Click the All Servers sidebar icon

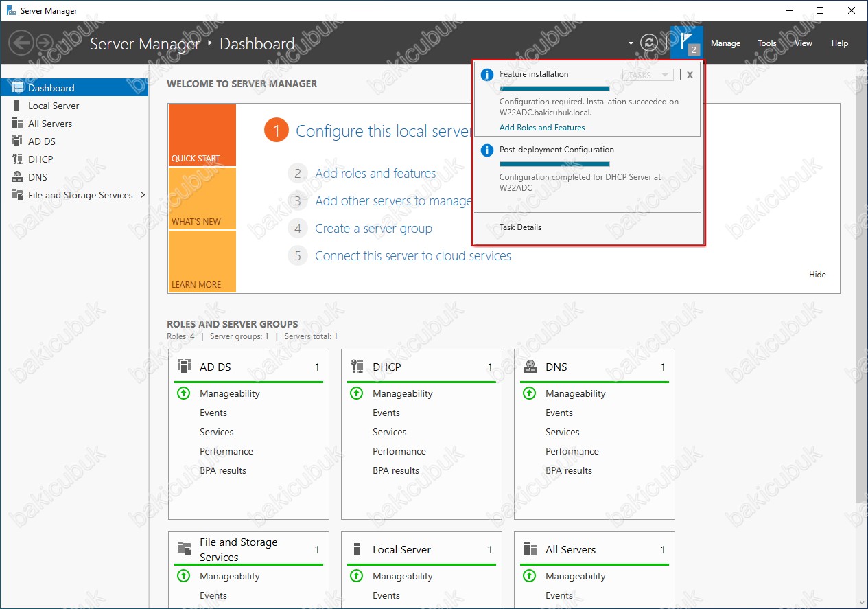(x=17, y=124)
